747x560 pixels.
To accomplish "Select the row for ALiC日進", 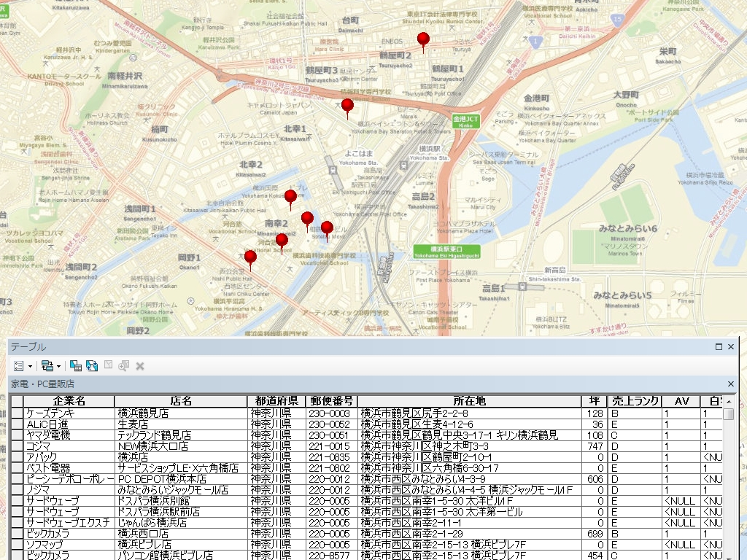I will pyautogui.click(x=18, y=424).
